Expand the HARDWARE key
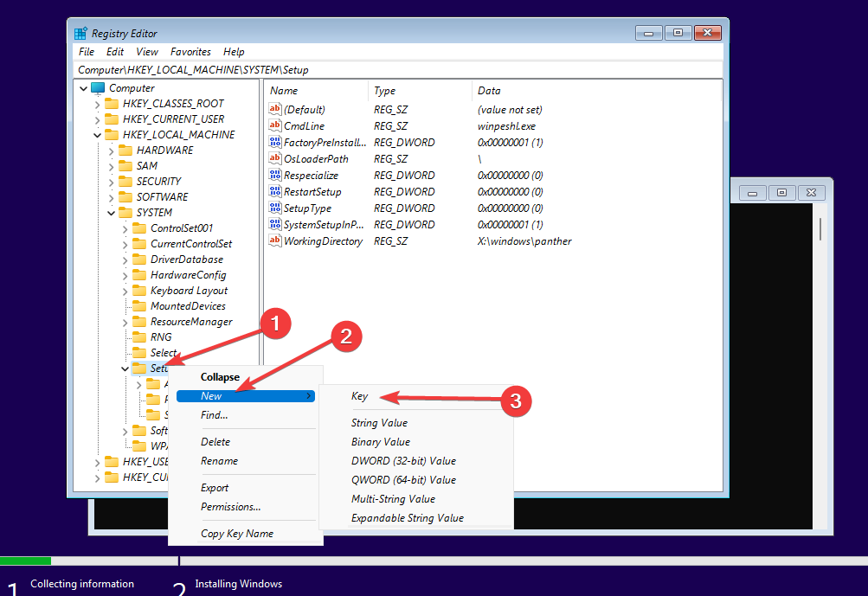The image size is (868, 596). [x=112, y=151]
